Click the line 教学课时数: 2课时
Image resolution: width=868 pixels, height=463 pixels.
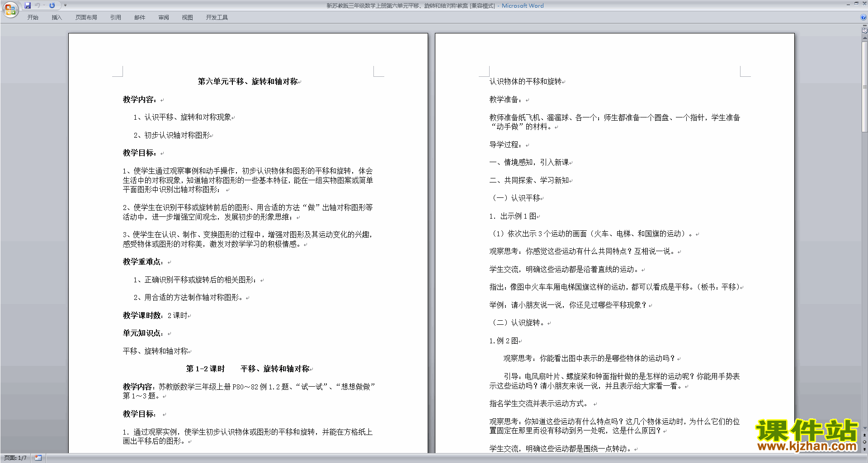point(155,315)
